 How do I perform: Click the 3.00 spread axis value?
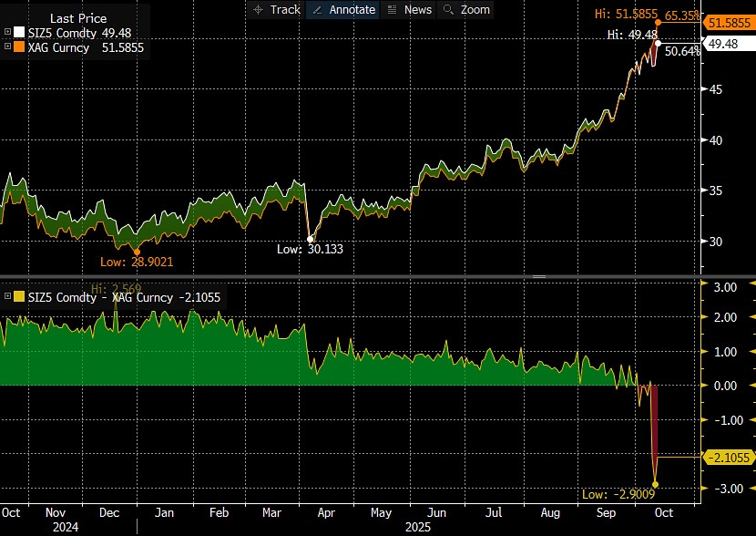coord(725,287)
